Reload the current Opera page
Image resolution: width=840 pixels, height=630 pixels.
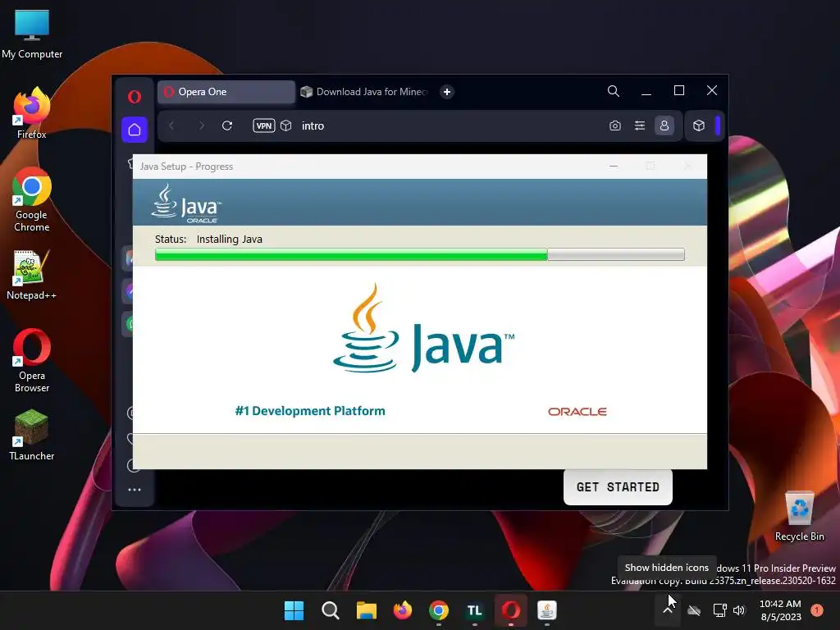(x=227, y=126)
